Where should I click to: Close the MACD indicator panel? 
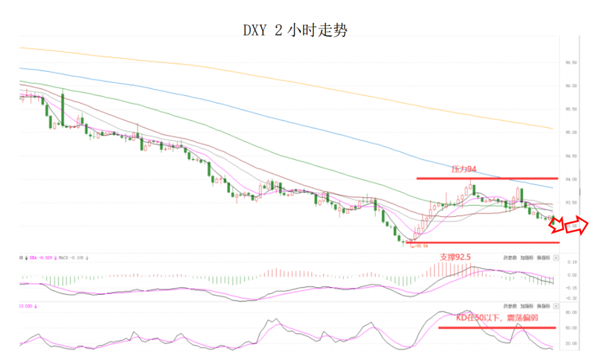point(556,258)
